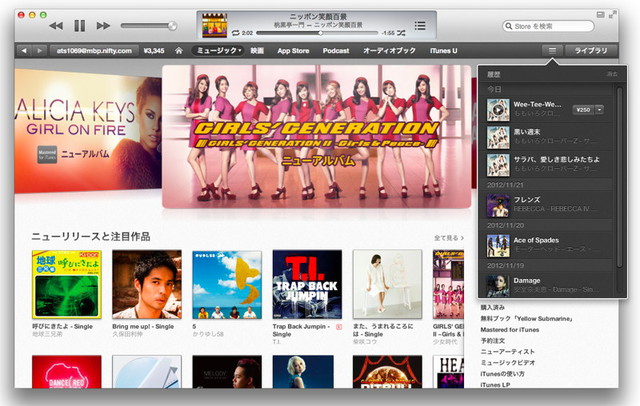Open the album 5 by かりゆし58
640x406 pixels.
(227, 284)
